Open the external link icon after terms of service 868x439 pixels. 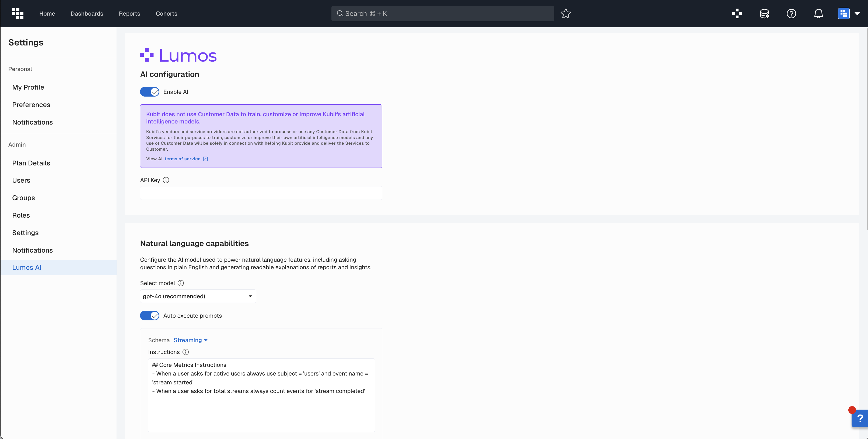coord(205,159)
